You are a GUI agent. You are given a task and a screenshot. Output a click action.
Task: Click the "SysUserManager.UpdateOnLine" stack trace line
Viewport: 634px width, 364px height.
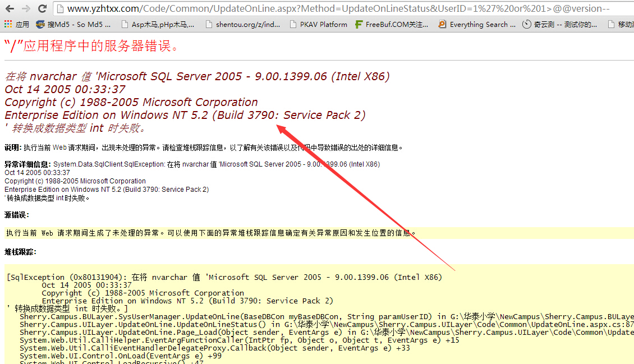point(327,317)
